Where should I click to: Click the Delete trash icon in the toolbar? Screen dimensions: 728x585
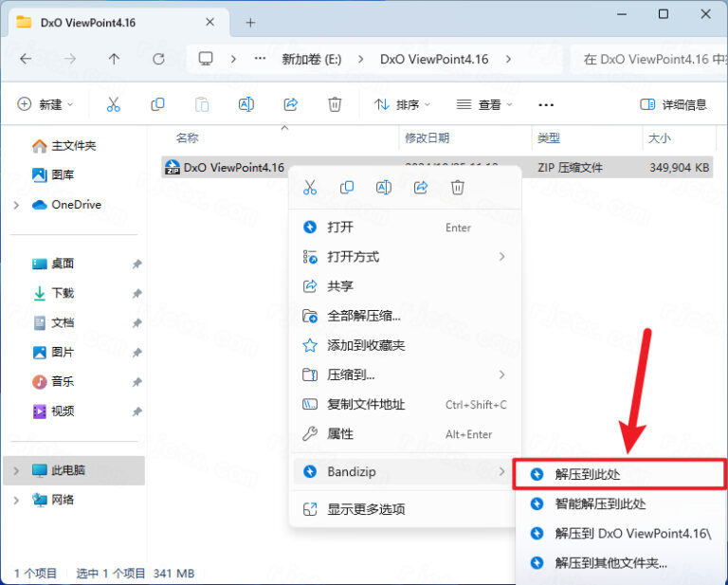click(x=335, y=104)
